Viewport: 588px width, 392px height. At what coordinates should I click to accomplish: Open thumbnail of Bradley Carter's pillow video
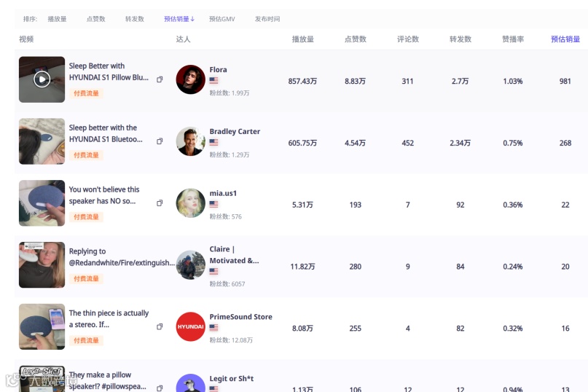click(x=42, y=141)
